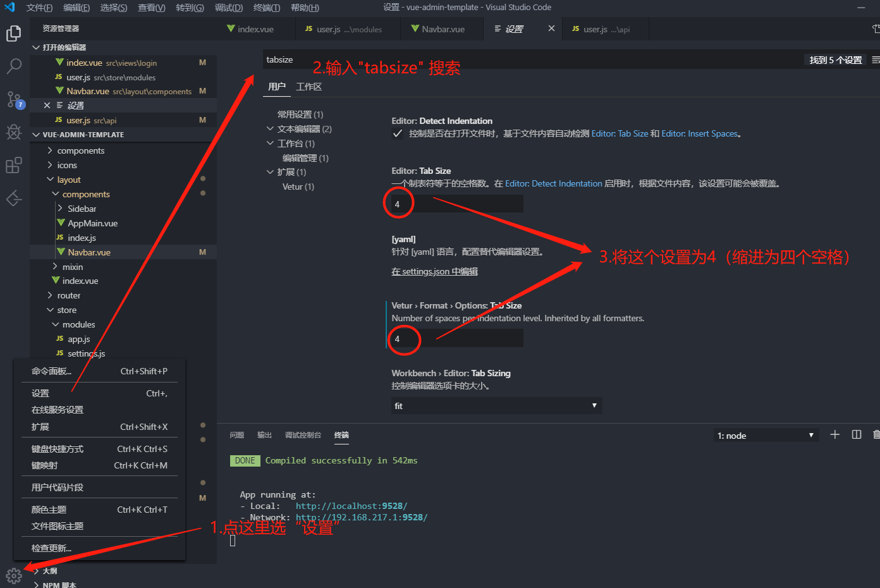Switch to the Navbar.vue editor tab
The image size is (880, 588).
(443, 29)
